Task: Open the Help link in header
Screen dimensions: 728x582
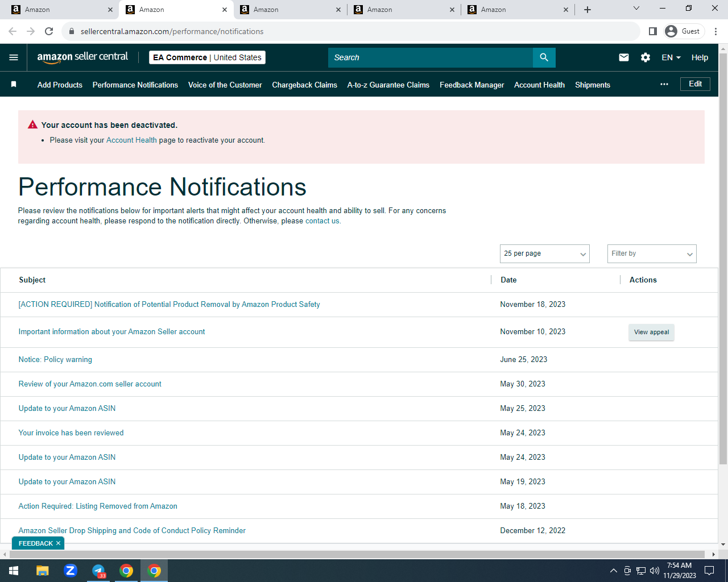Action: [700, 57]
